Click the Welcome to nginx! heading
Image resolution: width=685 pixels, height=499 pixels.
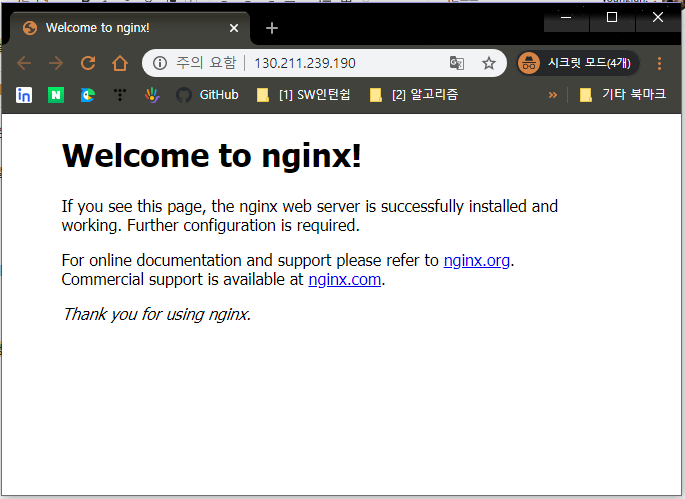click(x=212, y=156)
